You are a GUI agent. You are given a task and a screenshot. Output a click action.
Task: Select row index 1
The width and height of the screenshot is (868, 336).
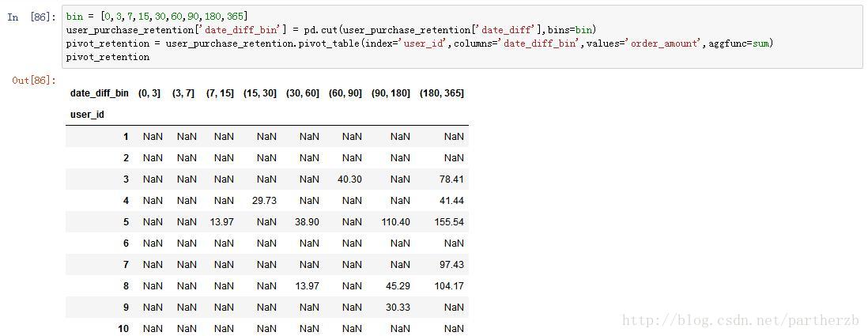126,137
